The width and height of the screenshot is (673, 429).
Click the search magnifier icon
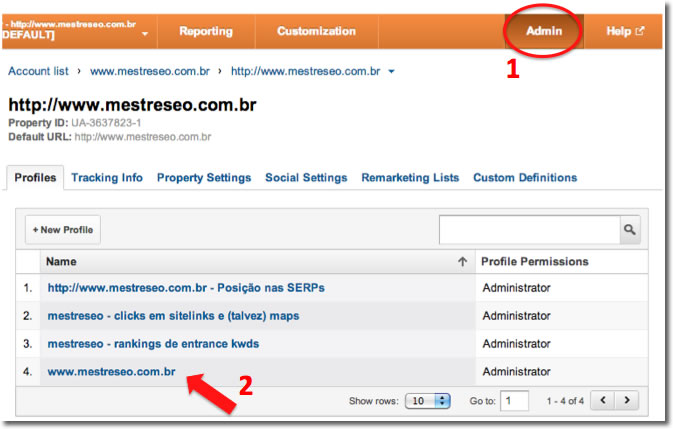[x=629, y=230]
